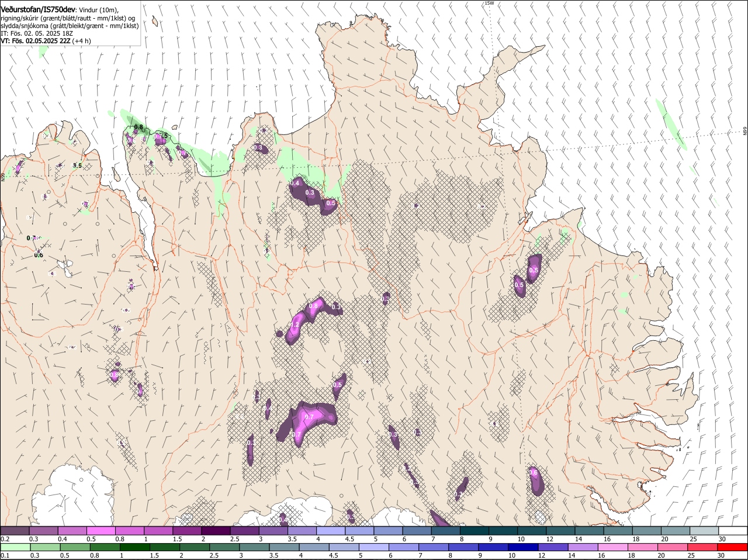Viewport: 748px width, 560px height.
Task: Click the 1.2 precipitation value on the map
Action: point(295,325)
